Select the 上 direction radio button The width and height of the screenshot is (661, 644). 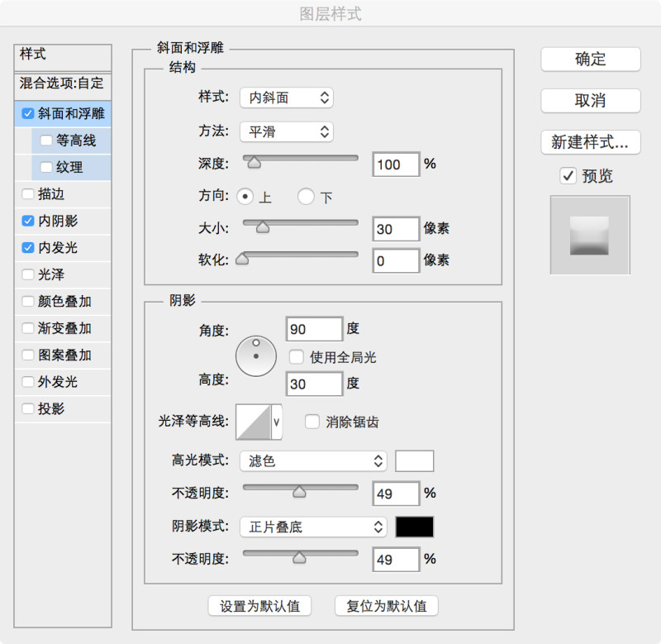tap(245, 197)
